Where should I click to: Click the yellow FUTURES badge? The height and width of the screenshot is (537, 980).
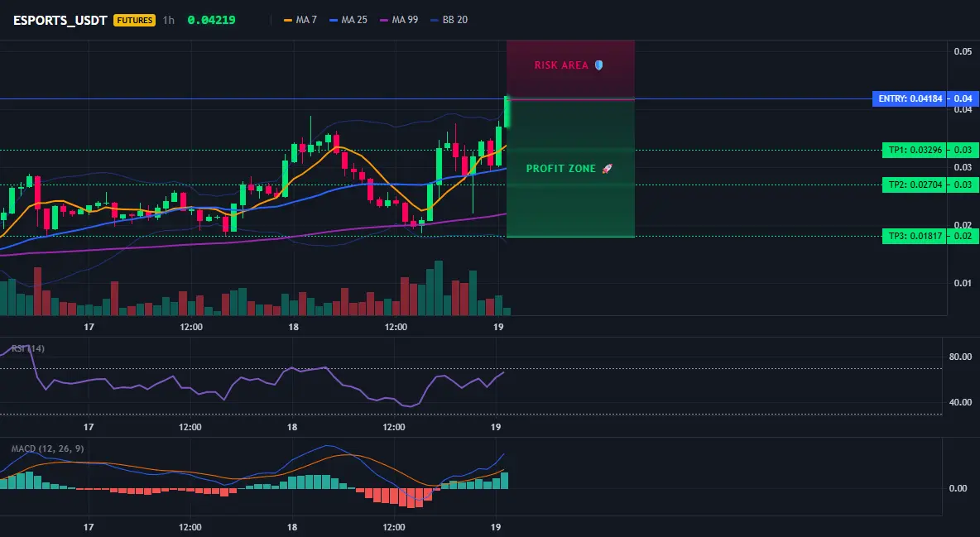pos(134,20)
